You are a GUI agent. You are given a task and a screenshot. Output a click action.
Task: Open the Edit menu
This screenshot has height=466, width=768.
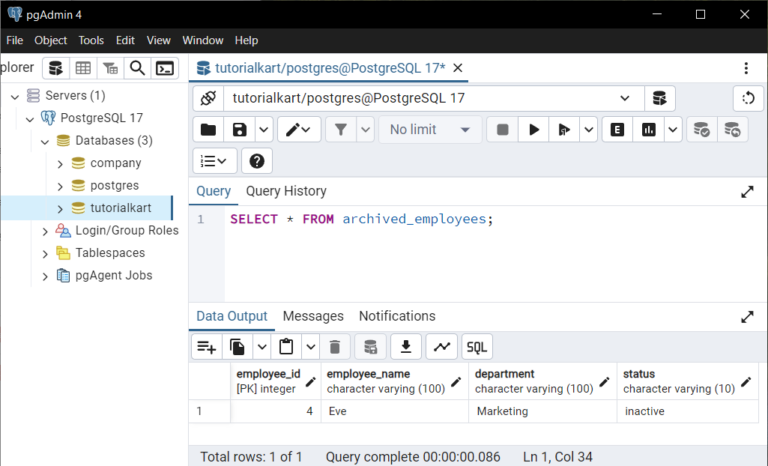125,40
